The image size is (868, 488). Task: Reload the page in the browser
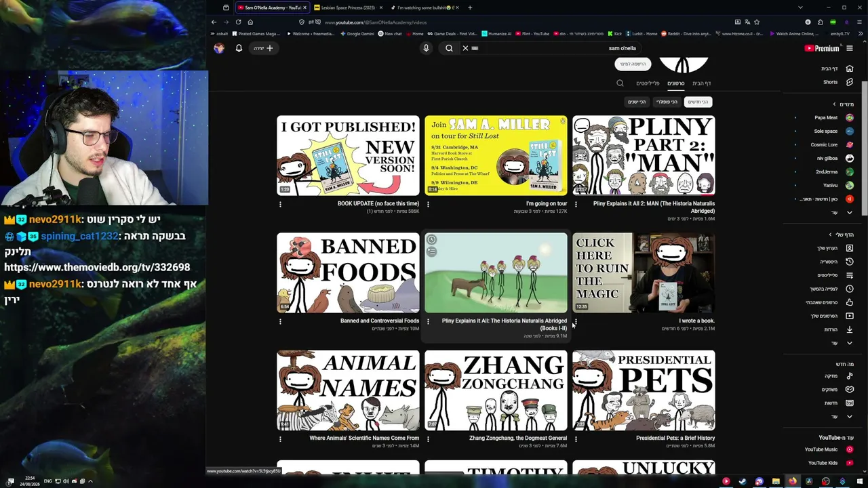pyautogui.click(x=238, y=22)
